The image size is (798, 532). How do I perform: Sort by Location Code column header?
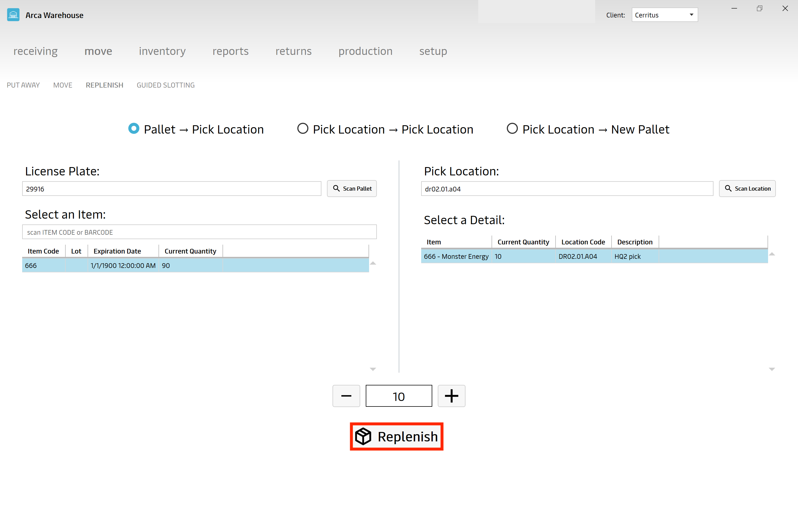(583, 242)
